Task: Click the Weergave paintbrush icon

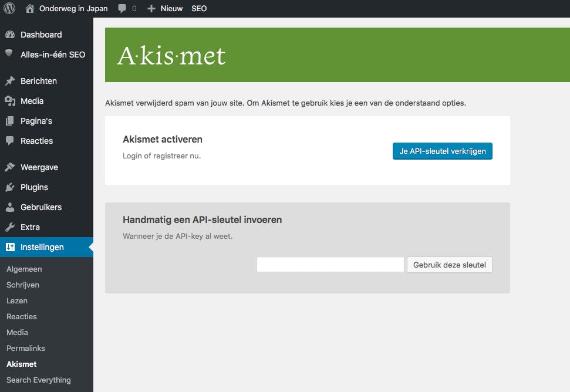Action: click(x=10, y=167)
